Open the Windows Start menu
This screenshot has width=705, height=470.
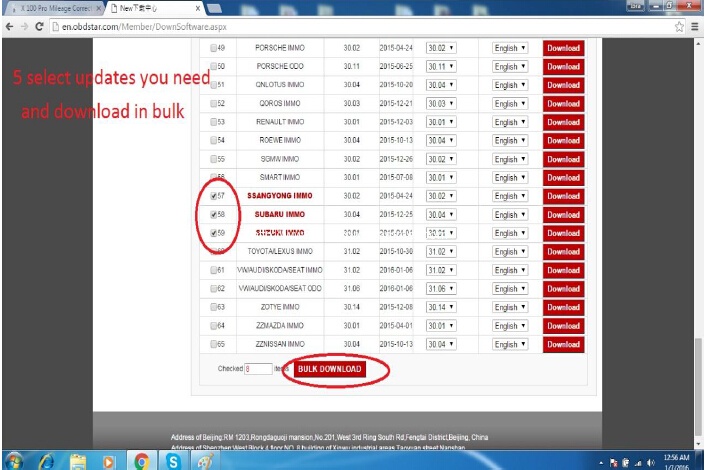click(14, 461)
